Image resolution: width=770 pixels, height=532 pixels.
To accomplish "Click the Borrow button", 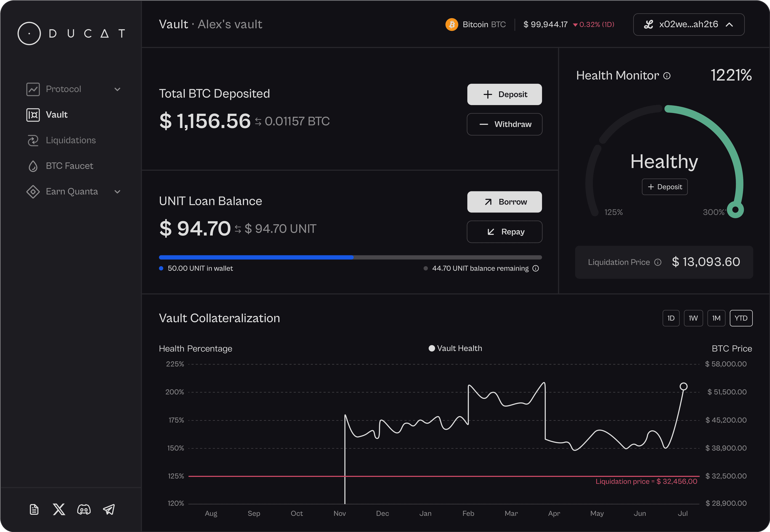I will [504, 202].
